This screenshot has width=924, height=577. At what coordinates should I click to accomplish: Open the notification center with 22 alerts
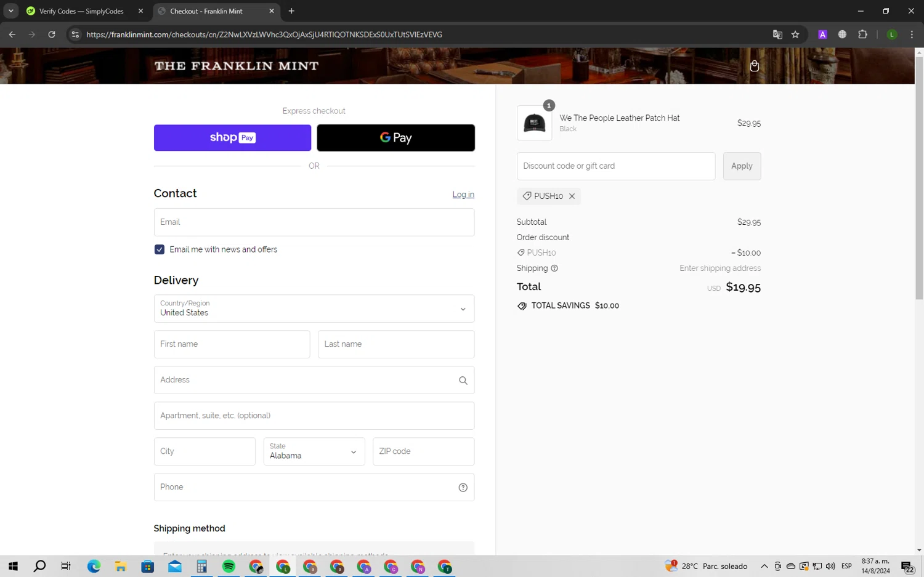907,567
